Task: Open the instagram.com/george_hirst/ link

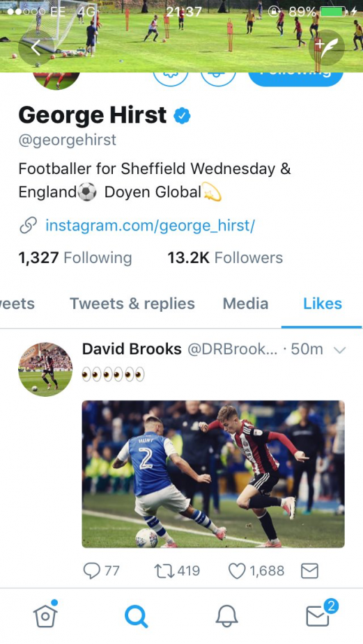Action: 150,226
